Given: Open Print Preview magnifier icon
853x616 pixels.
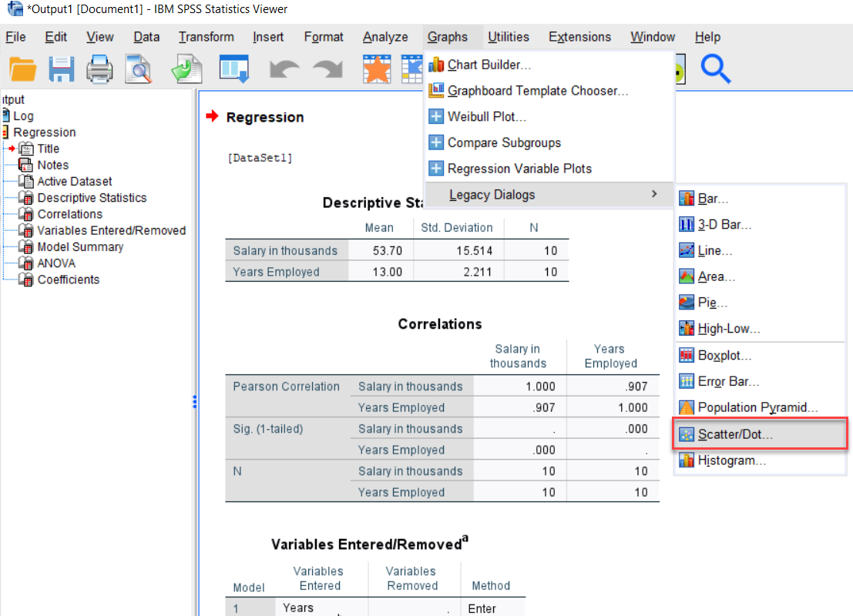Looking at the screenshot, I should pyautogui.click(x=139, y=69).
